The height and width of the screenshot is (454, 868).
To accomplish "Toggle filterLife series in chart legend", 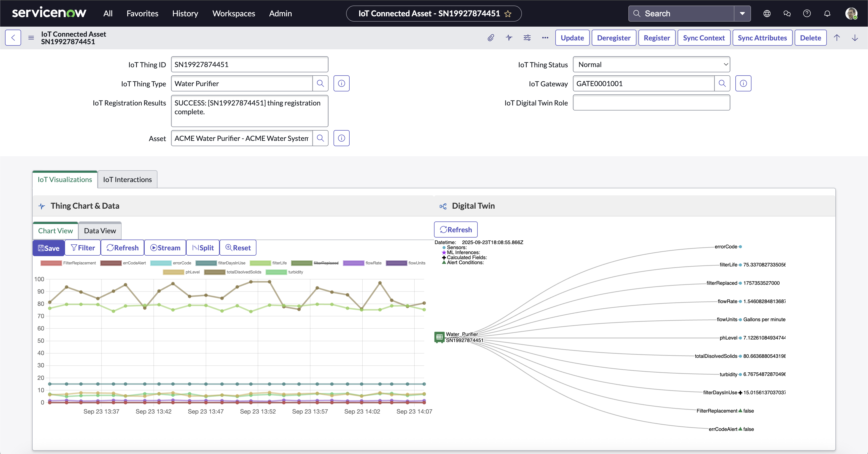I will coord(268,263).
